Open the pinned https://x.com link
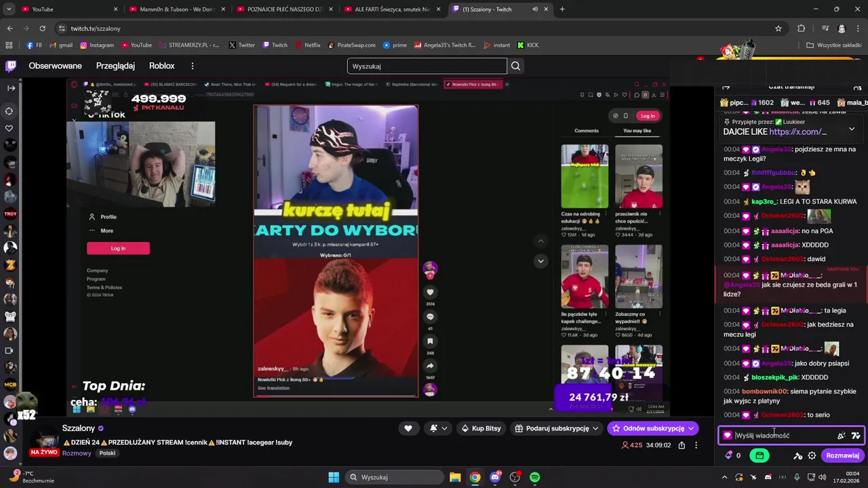The height and width of the screenshot is (488, 868). pyautogui.click(x=798, y=131)
